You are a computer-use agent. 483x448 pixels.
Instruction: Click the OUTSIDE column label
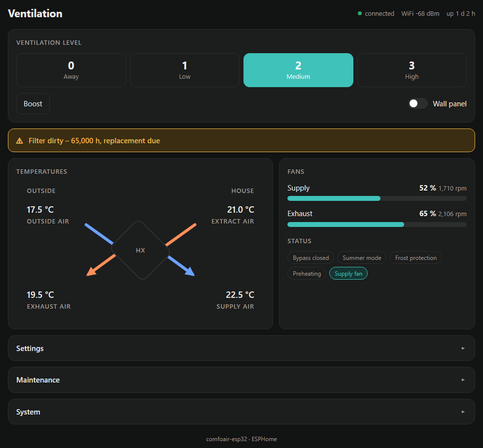click(41, 191)
